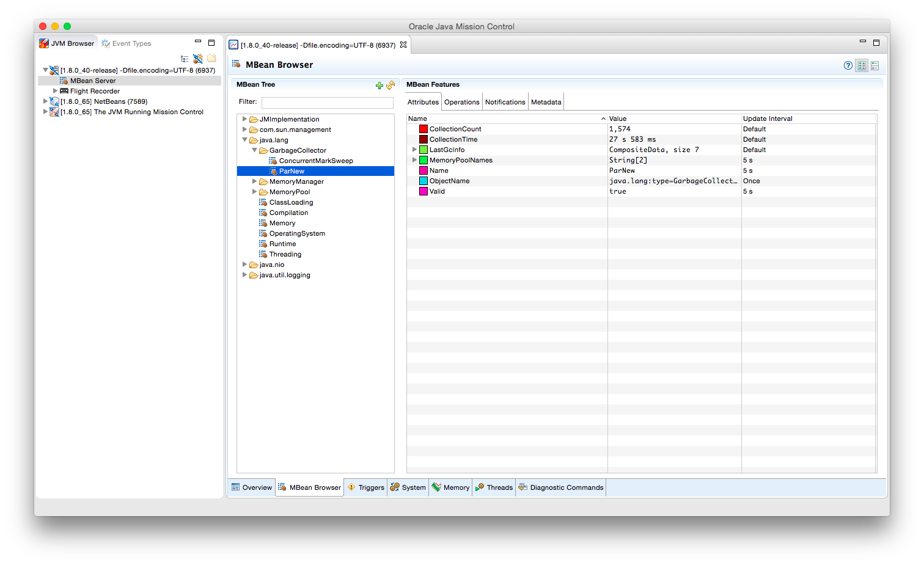The image size is (924, 565).
Task: Expand the MemoryPool folder
Action: click(x=254, y=192)
